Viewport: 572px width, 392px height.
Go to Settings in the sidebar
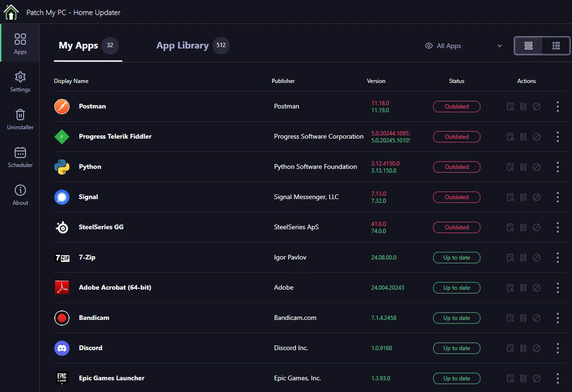coord(20,82)
